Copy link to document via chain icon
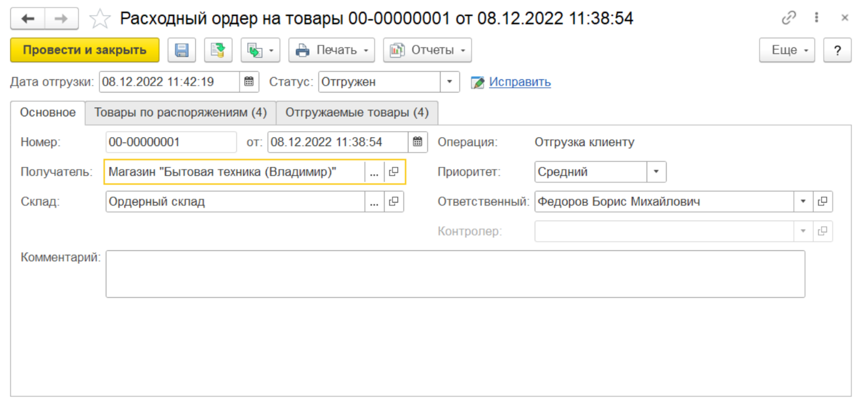This screenshot has width=868, height=407. coord(789,18)
